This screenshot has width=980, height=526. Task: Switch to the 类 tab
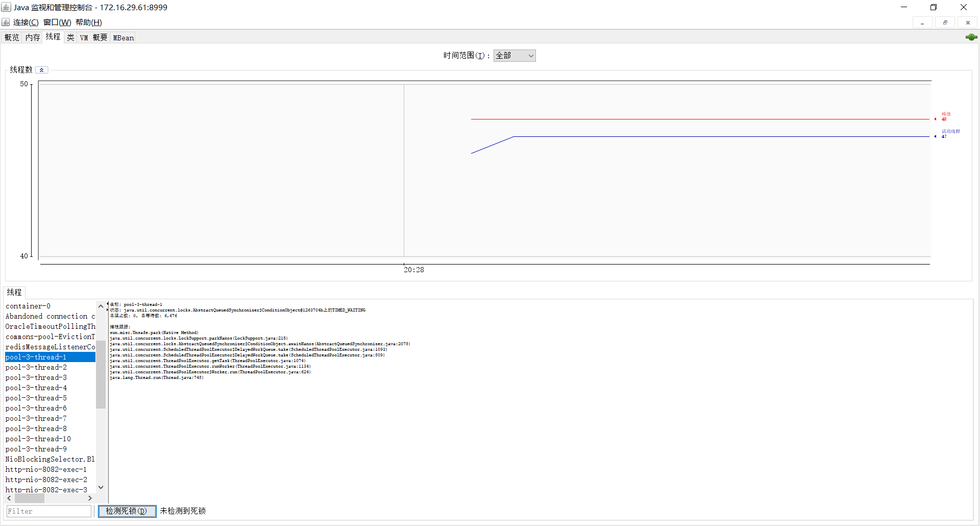coord(70,38)
